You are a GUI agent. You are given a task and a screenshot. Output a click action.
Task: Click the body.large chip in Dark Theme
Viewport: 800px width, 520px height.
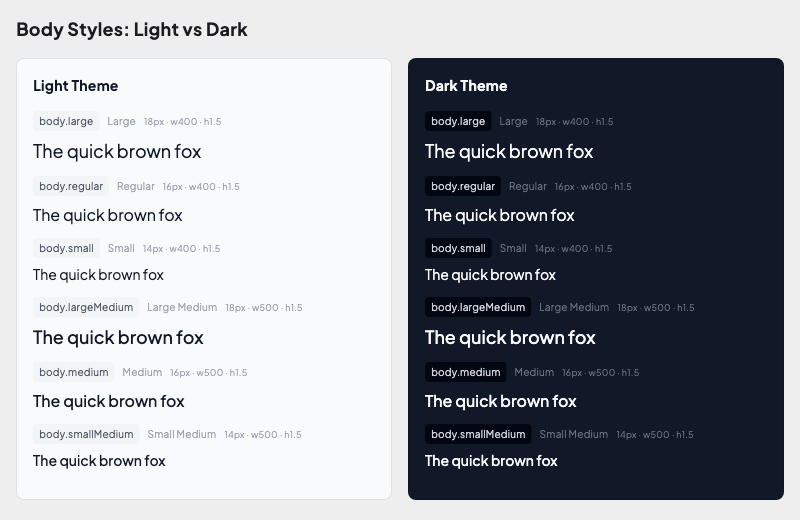pos(458,121)
